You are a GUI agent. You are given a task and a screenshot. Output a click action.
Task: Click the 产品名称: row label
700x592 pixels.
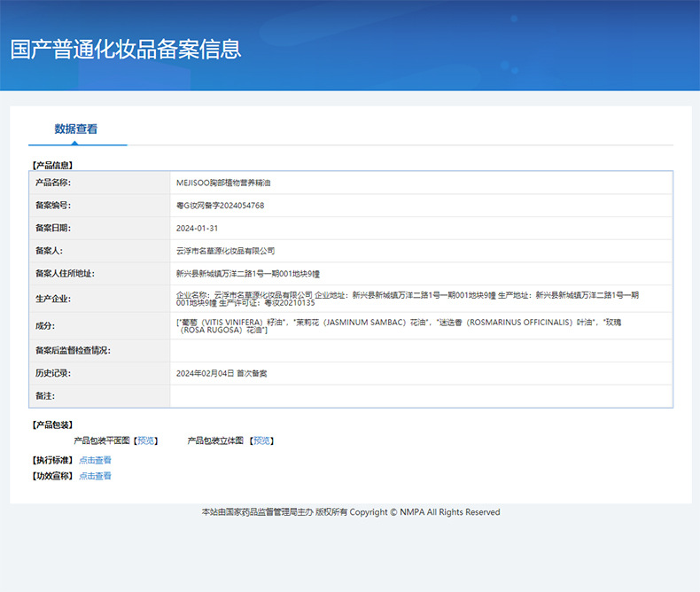(53, 183)
